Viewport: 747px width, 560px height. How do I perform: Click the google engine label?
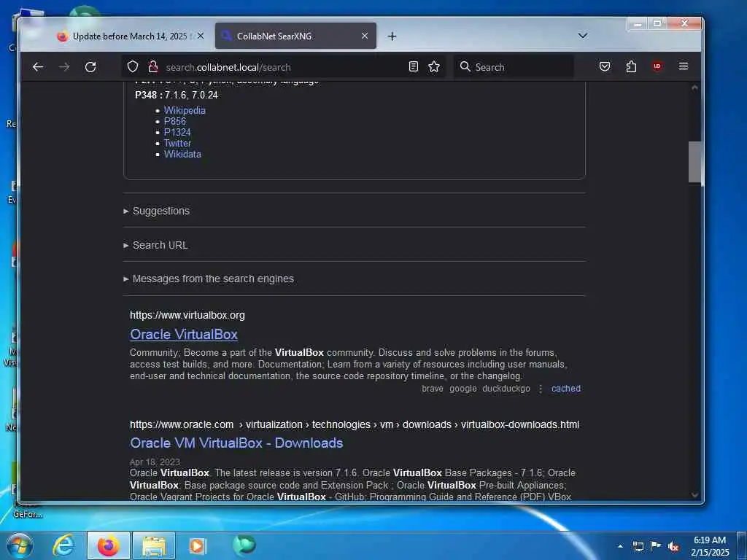click(463, 389)
